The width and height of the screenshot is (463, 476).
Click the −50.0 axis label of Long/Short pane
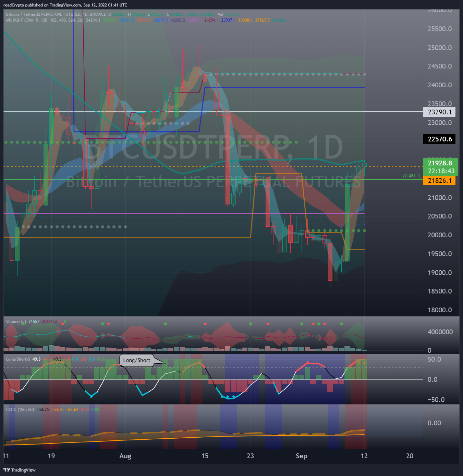point(436,400)
